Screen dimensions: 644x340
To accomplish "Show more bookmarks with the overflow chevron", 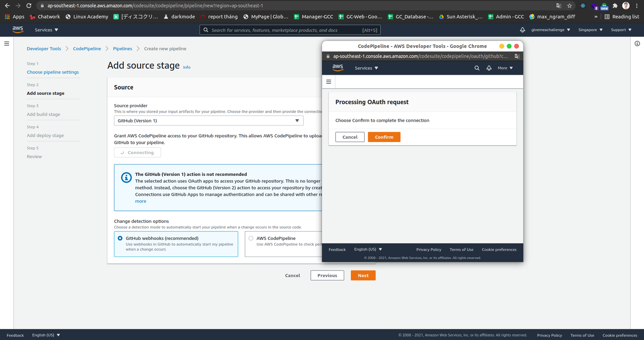I will 596,17.
